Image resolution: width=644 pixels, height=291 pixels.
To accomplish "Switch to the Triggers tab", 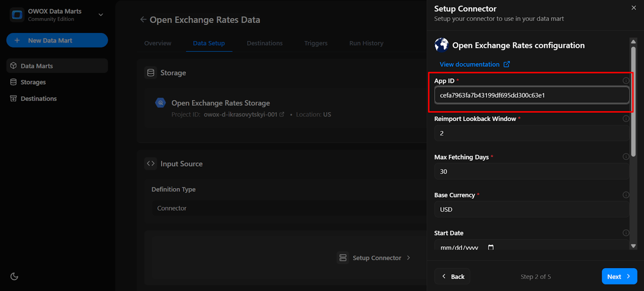I will point(316,43).
